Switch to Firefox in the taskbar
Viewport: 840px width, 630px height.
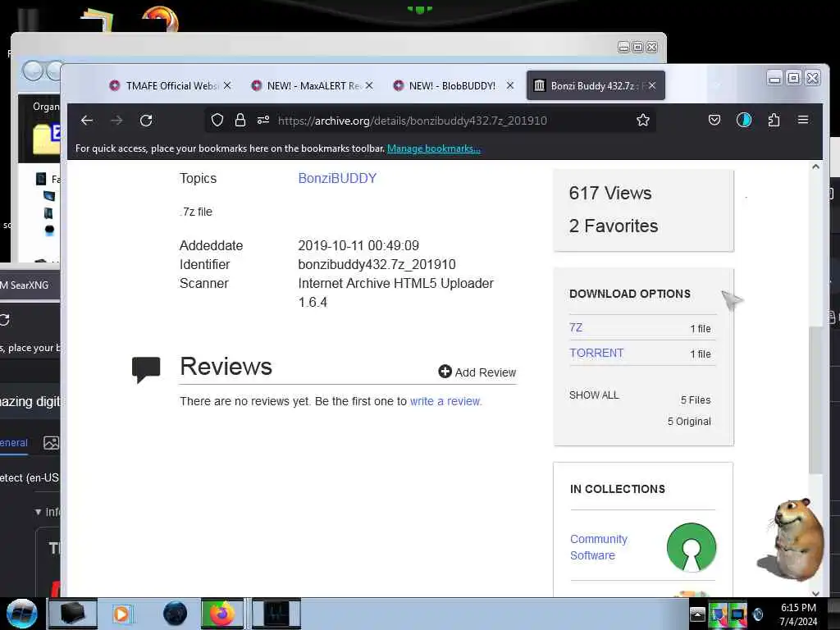click(x=221, y=614)
